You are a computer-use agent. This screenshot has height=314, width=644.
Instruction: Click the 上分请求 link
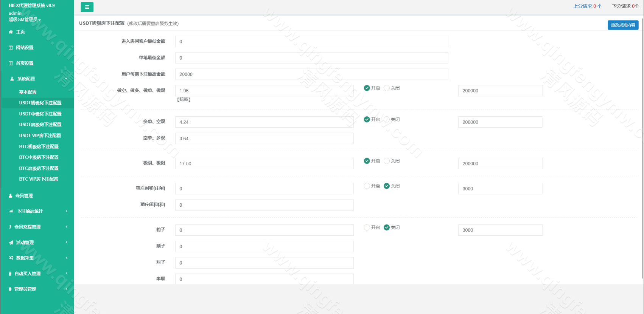(587, 6)
